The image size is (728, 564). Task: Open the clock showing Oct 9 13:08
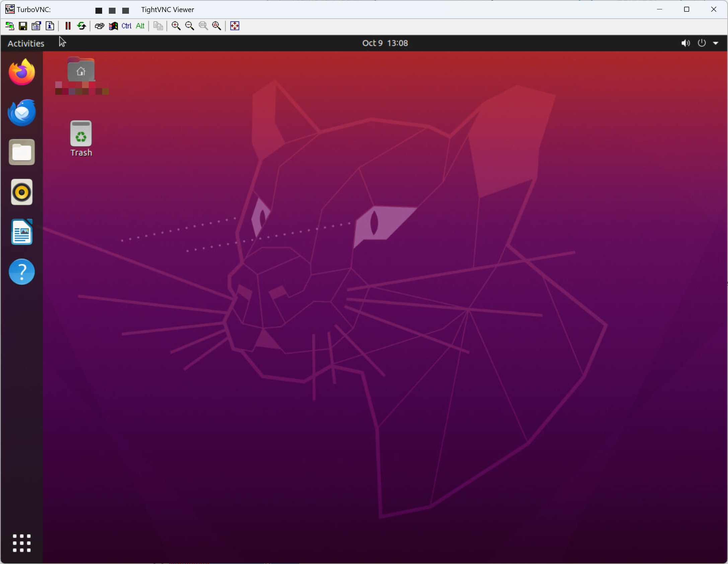pos(385,43)
